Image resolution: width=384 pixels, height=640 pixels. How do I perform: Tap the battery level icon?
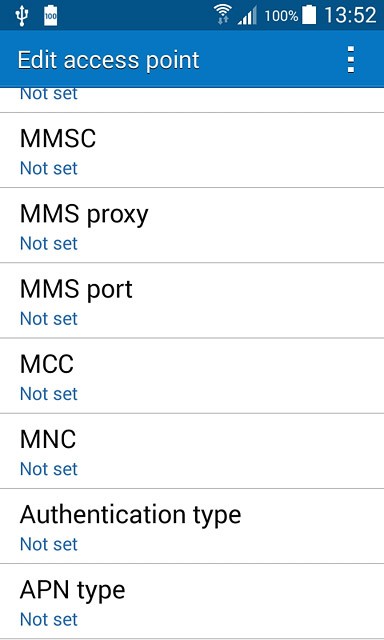pyautogui.click(x=309, y=16)
